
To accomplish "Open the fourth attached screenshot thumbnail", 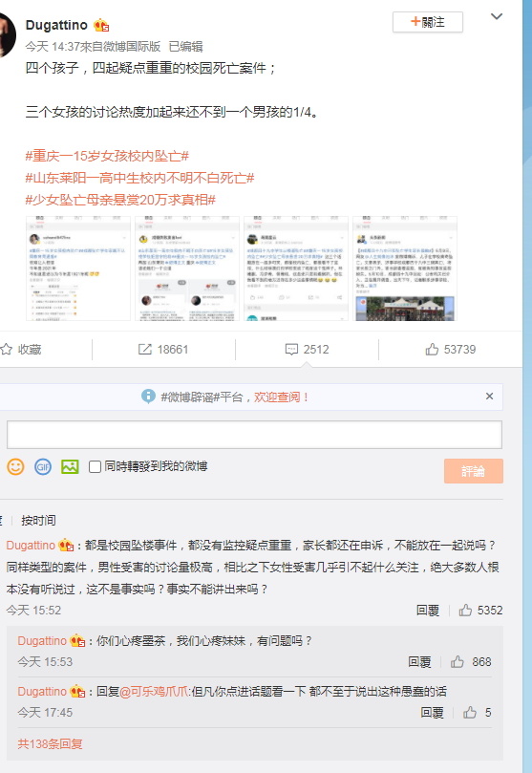I will pos(405,268).
